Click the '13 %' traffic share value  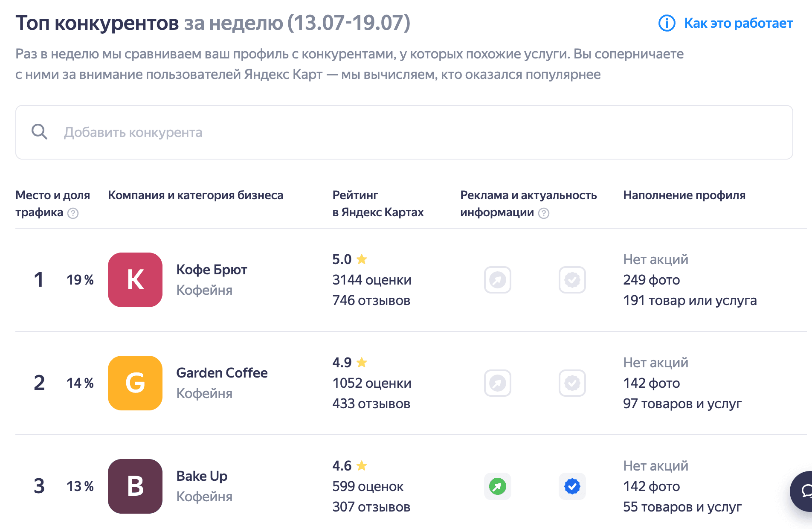click(80, 486)
